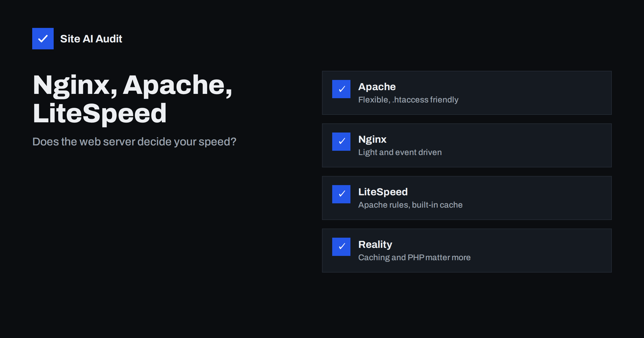Click 'Flexible, .htaccess friendly' description
The image size is (644, 338).
click(x=408, y=100)
